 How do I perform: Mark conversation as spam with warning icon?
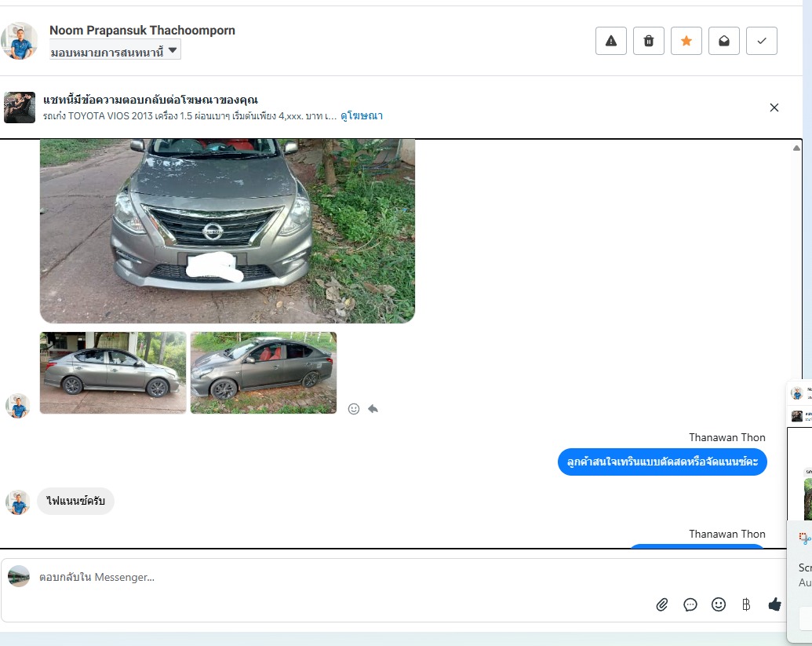[611, 41]
